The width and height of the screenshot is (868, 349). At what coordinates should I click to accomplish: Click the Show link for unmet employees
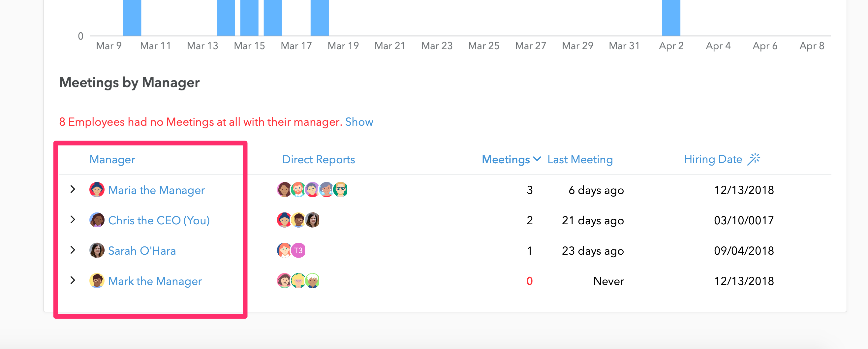click(359, 122)
